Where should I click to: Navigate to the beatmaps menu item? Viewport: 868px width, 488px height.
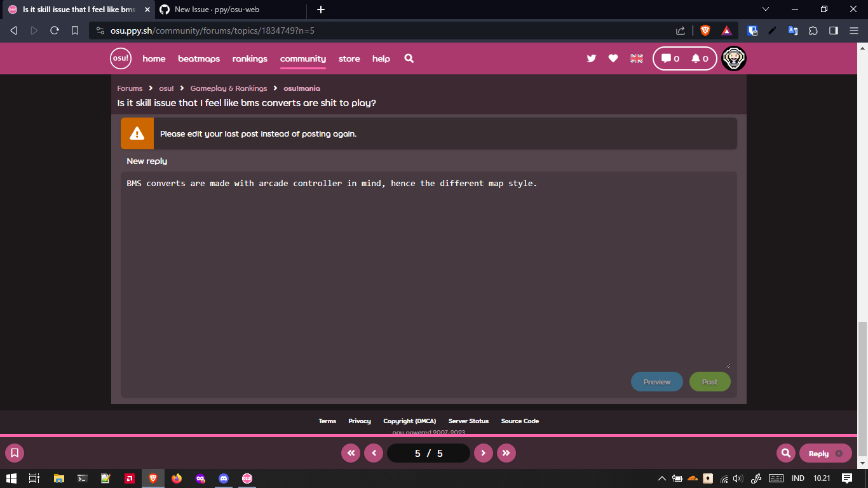[199, 58]
